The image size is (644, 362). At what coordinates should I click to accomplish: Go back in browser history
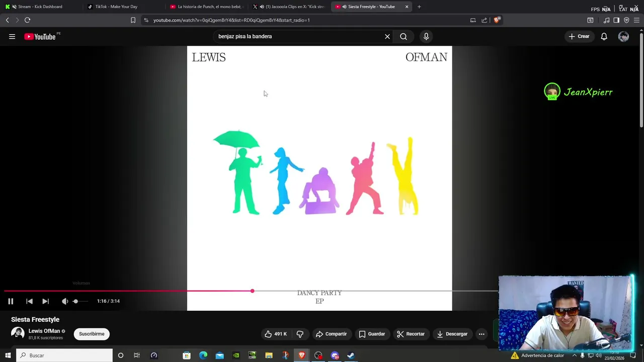point(7,20)
